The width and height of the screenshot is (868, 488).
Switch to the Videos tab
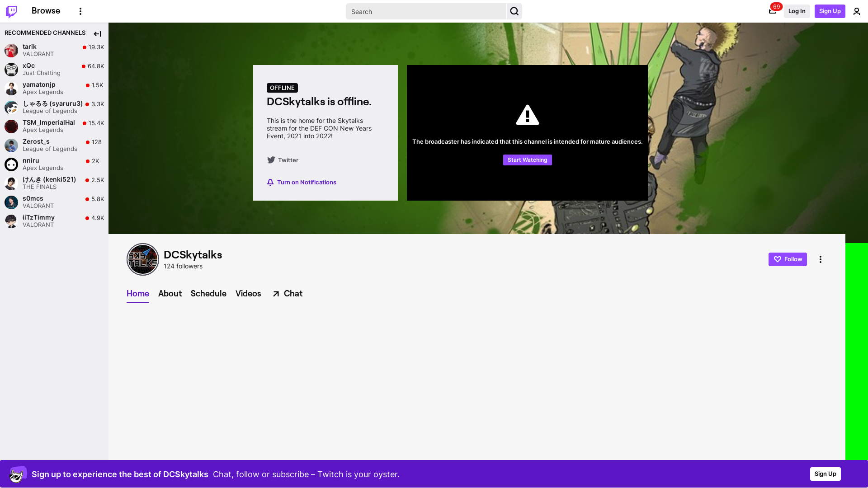coord(248,294)
